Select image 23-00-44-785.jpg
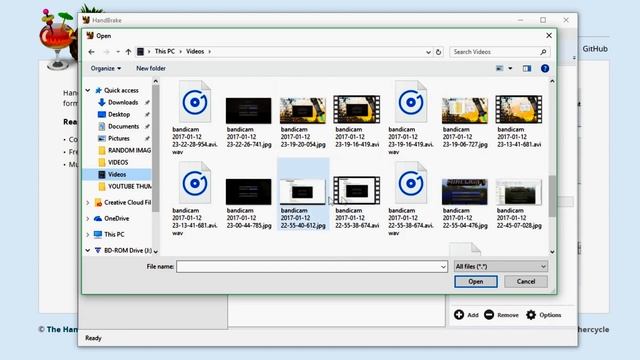Screen dimensions: 640x360 pyautogui.click(x=249, y=203)
